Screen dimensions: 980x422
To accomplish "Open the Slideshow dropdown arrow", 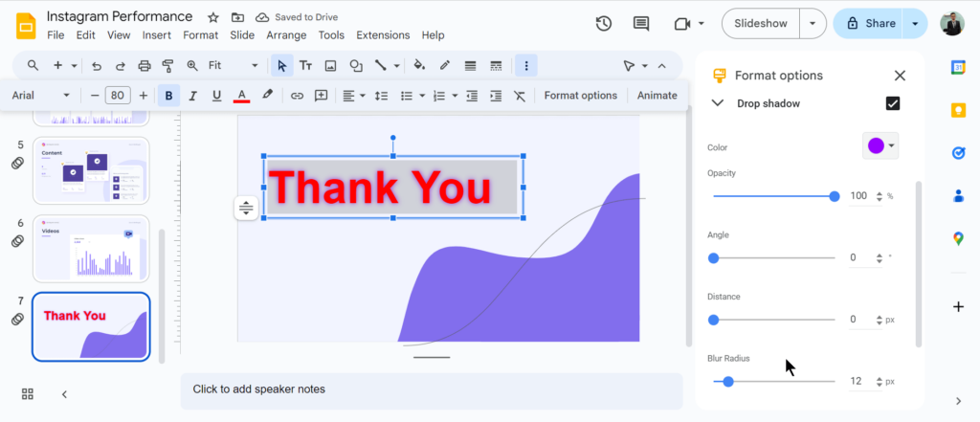I will [x=813, y=24].
